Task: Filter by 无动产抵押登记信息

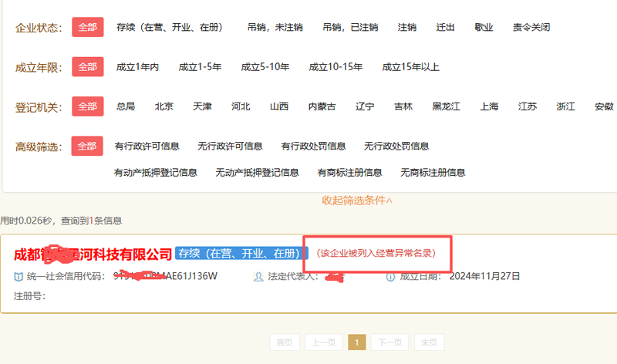Action: pos(258,172)
